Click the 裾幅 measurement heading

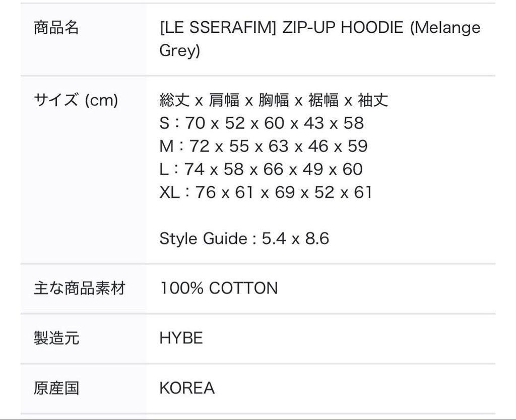[x=323, y=100]
